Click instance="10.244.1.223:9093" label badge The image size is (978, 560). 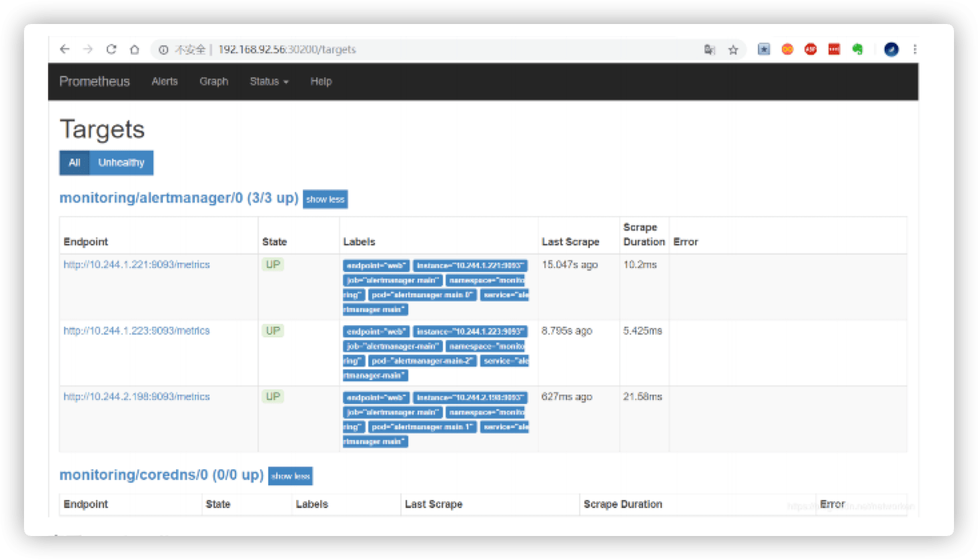point(470,331)
